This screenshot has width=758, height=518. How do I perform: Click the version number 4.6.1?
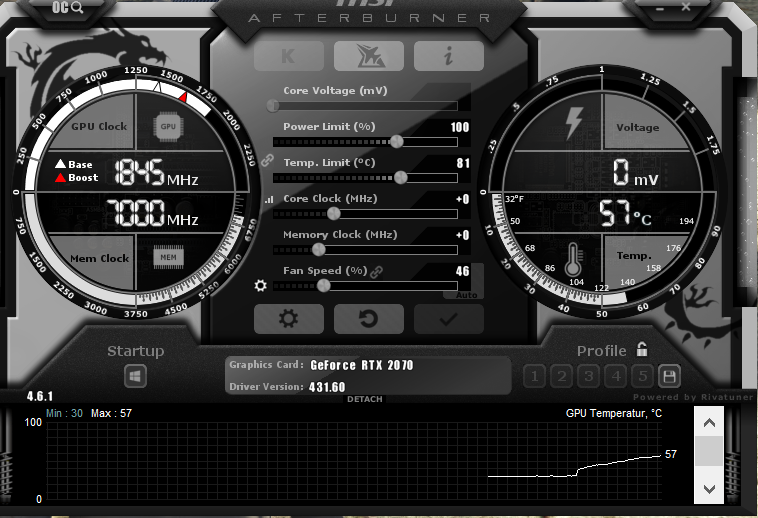40,397
